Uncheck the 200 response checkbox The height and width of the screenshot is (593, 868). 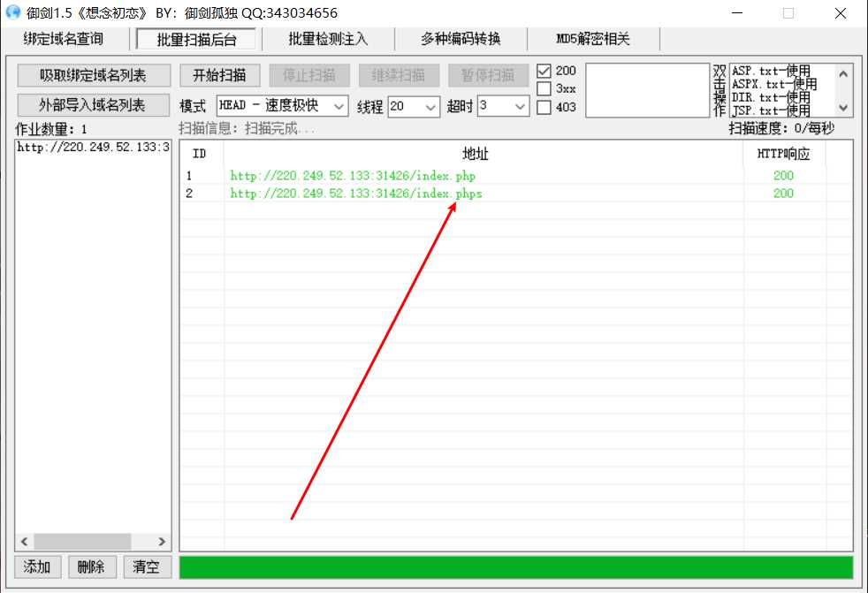(544, 71)
